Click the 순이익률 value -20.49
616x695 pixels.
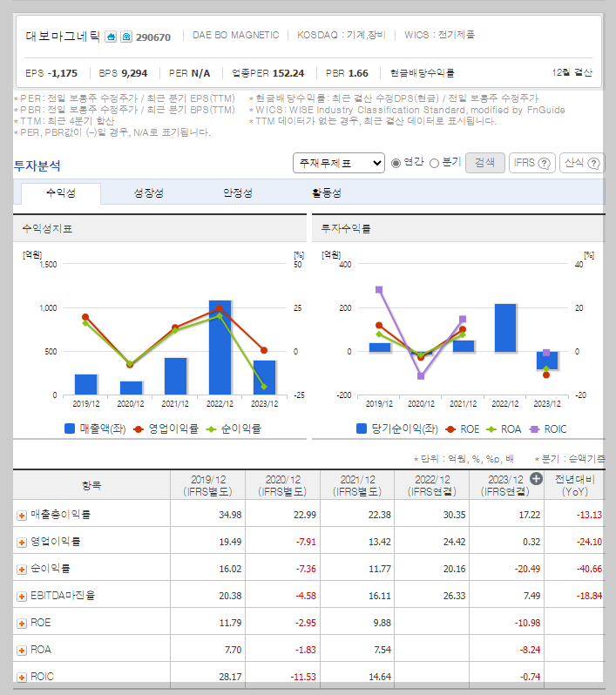tap(527, 569)
